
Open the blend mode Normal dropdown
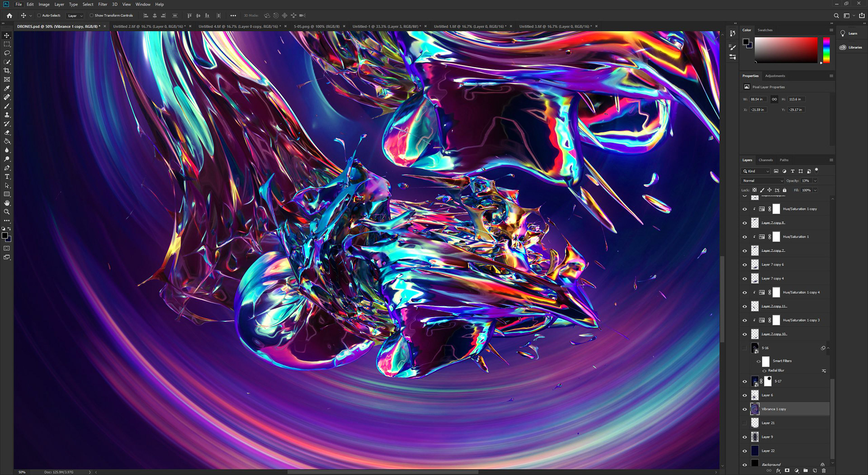point(763,180)
